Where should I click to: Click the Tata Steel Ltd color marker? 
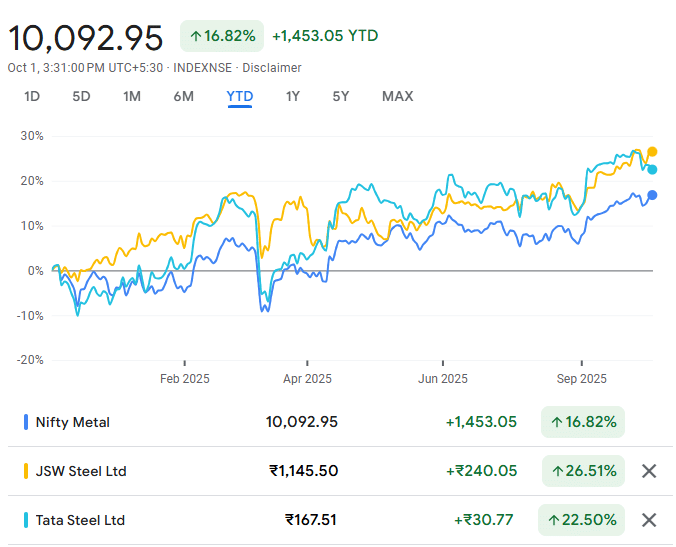(25, 520)
